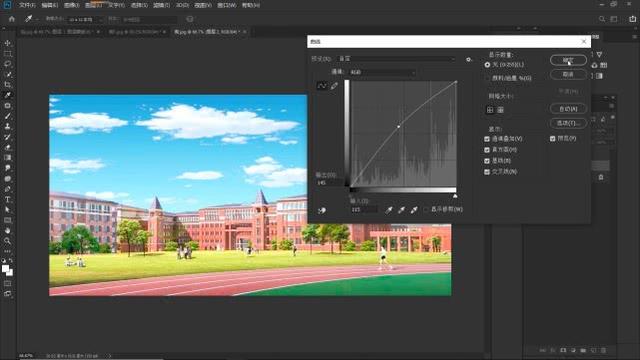Open sample layers dropdown in options bar
Screen dimensions: 640x360
(x=149, y=19)
